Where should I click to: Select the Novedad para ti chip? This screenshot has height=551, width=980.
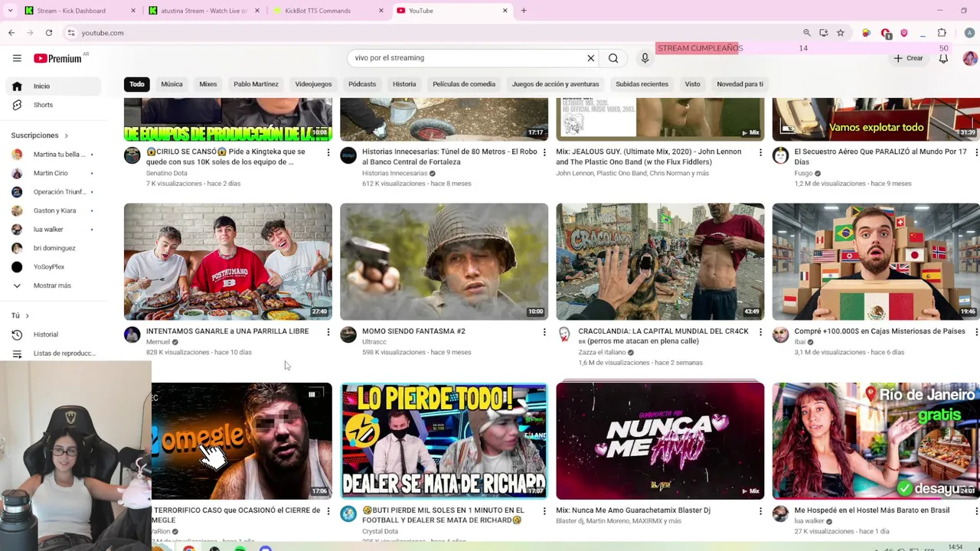click(x=740, y=84)
